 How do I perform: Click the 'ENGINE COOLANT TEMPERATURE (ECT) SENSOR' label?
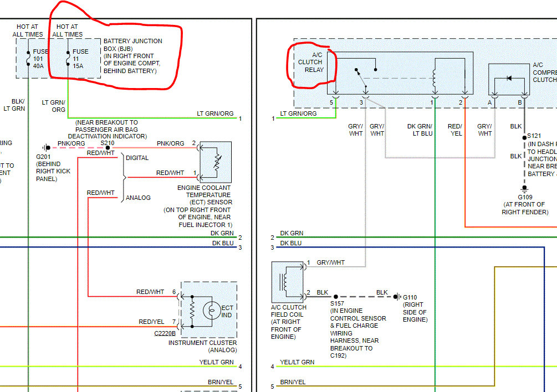click(x=205, y=195)
